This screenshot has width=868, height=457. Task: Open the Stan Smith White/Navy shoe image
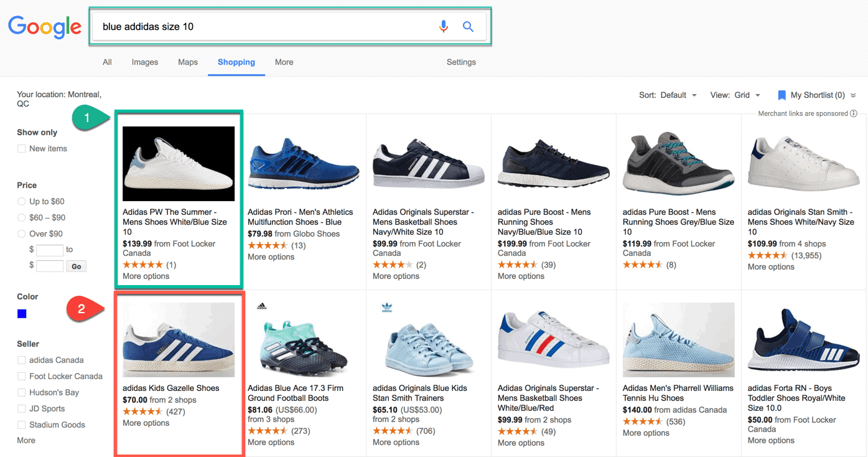[x=804, y=164]
